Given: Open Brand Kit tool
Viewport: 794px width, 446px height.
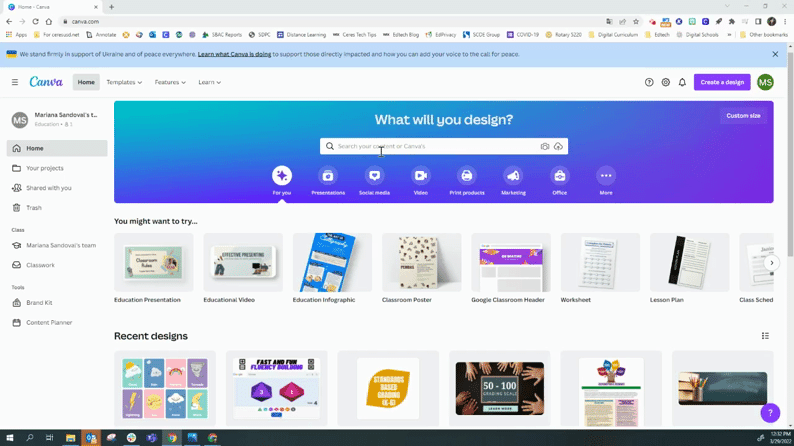Looking at the screenshot, I should (57, 302).
